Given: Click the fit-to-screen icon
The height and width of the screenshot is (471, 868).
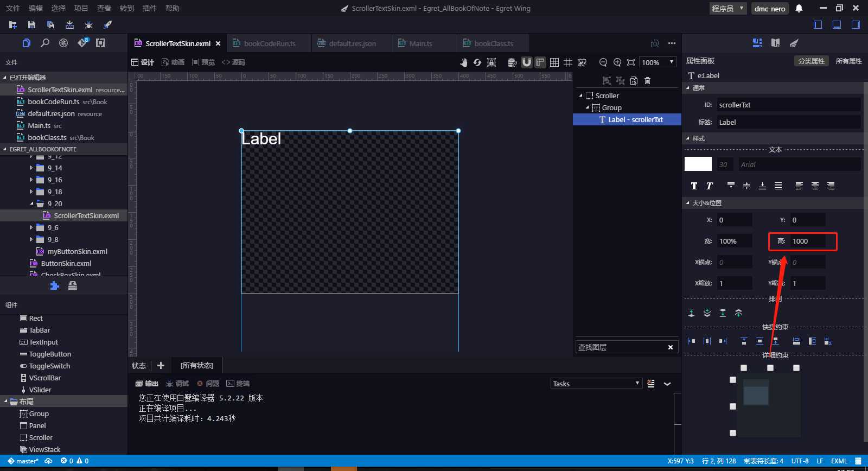Looking at the screenshot, I should click(x=630, y=62).
